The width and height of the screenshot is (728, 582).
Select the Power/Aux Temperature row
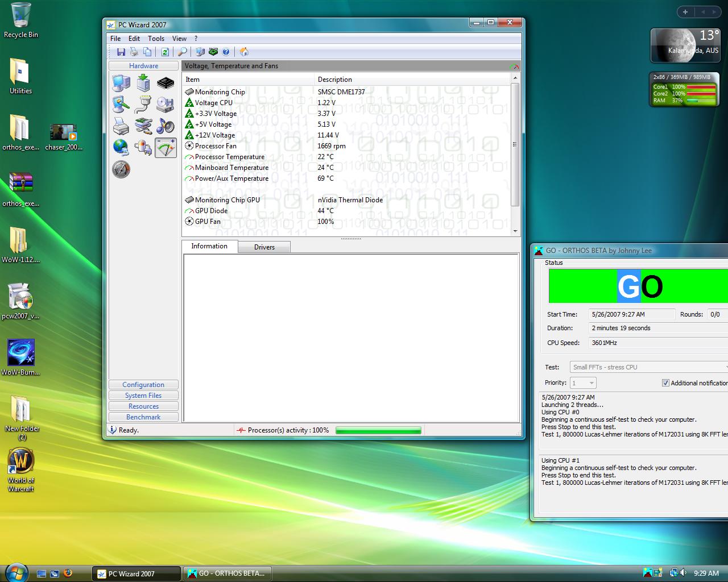(x=347, y=178)
